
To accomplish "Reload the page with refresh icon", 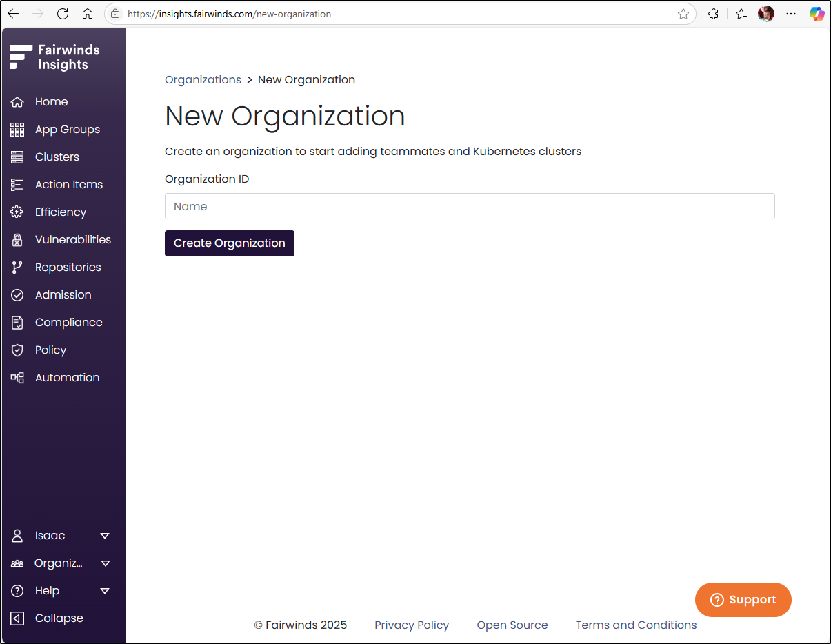I will [x=63, y=14].
